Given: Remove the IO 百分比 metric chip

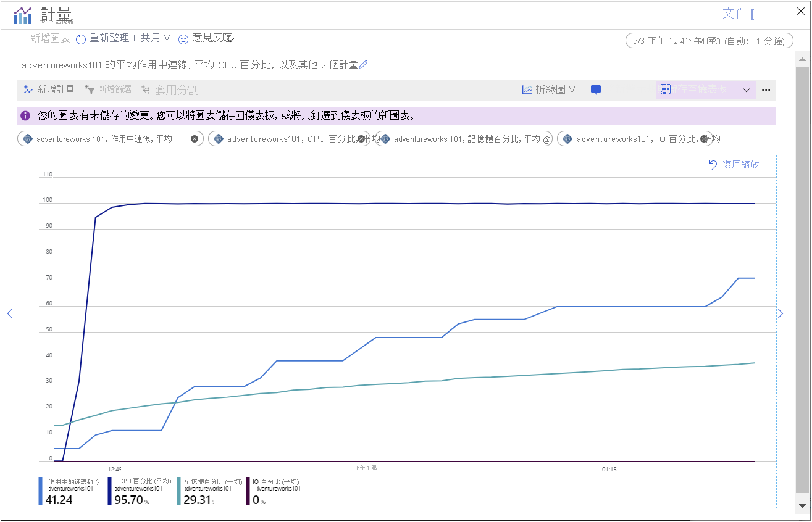Looking at the screenshot, I should click(704, 139).
